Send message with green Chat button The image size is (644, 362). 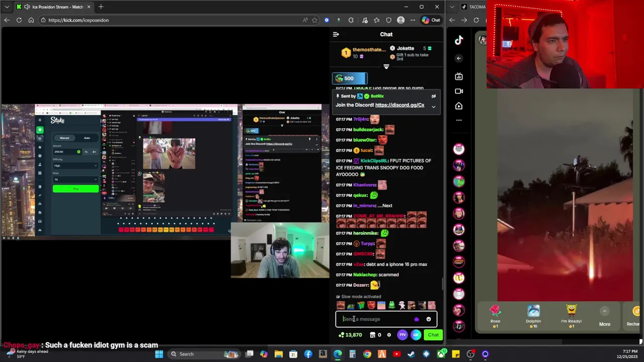[x=433, y=335]
